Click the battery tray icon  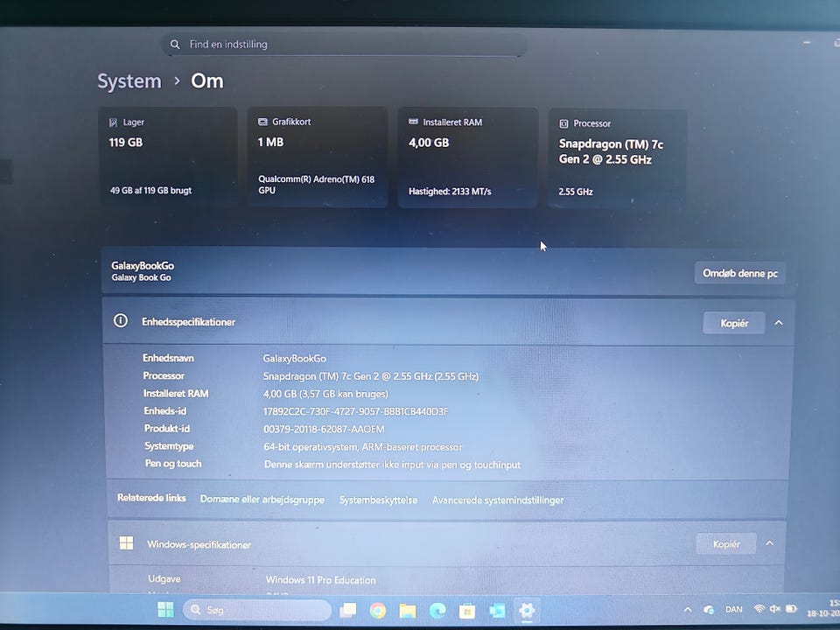[x=791, y=609]
